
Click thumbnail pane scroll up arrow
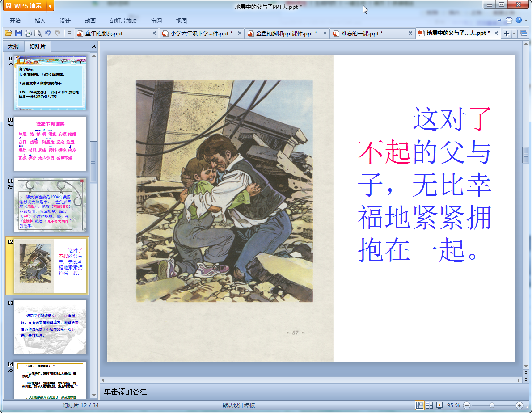[93, 55]
